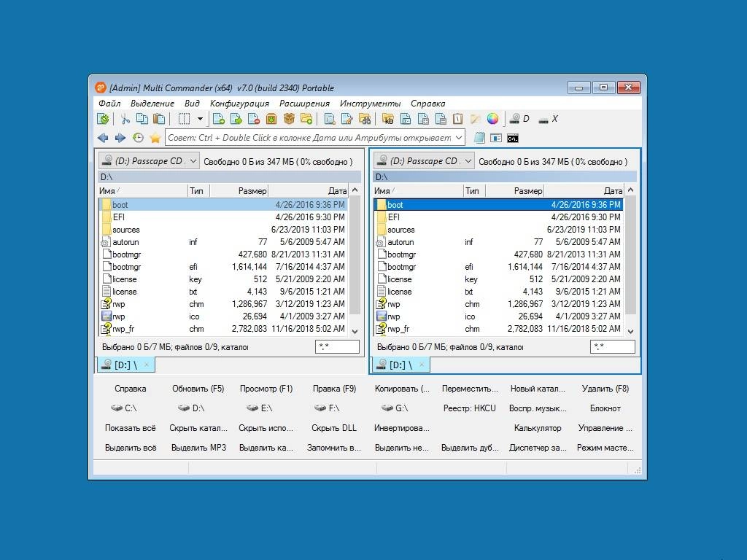This screenshot has width=747, height=560.
Task: Click the forward arrow icon
Action: click(120, 138)
